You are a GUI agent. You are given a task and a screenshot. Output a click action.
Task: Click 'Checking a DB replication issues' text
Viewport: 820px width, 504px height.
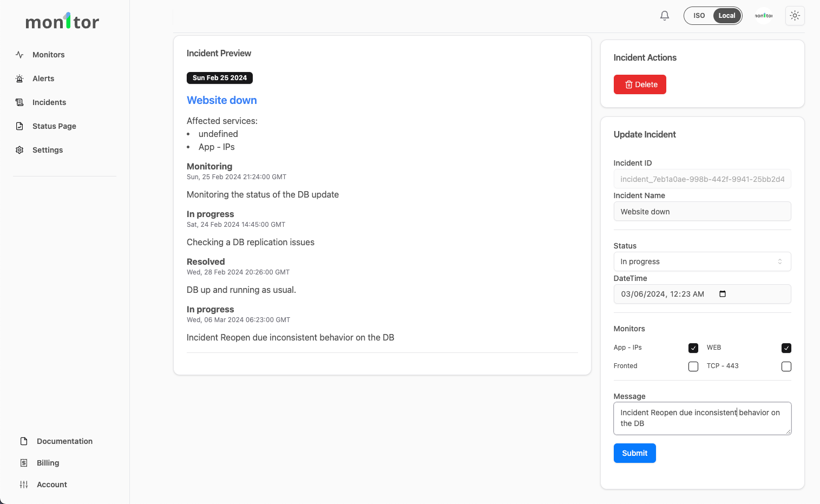(x=251, y=242)
